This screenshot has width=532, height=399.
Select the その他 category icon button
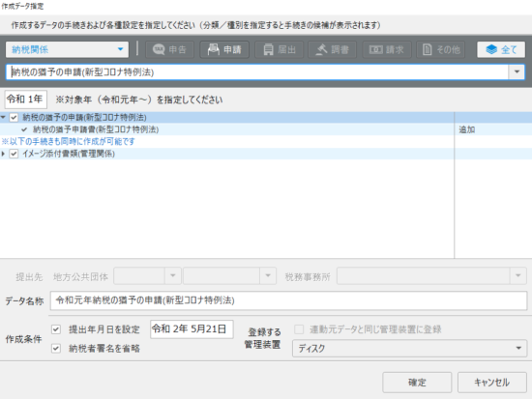pyautogui.click(x=441, y=49)
